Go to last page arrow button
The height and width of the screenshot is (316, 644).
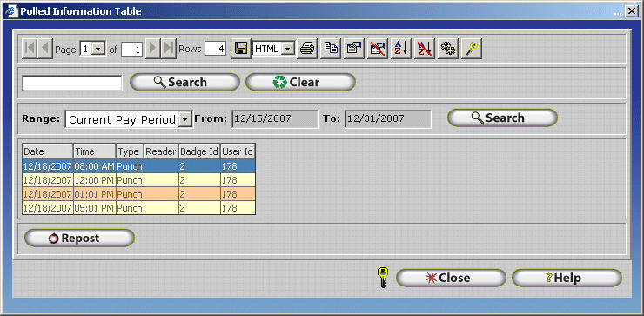168,49
